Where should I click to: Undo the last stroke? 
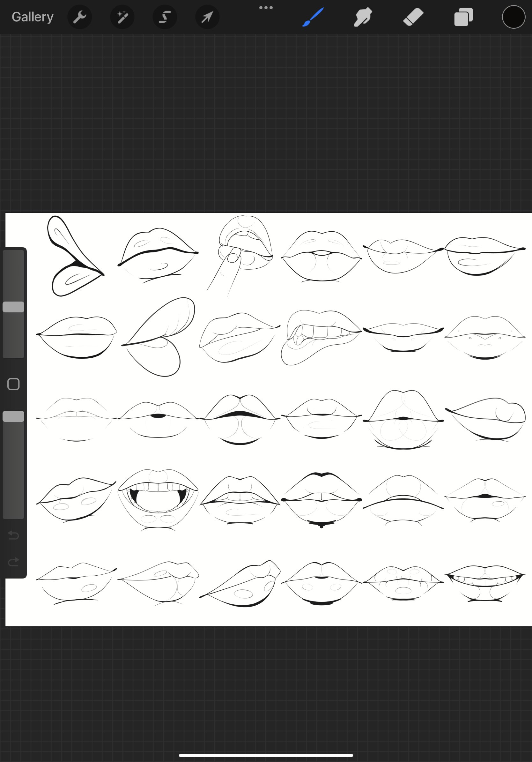(13, 535)
